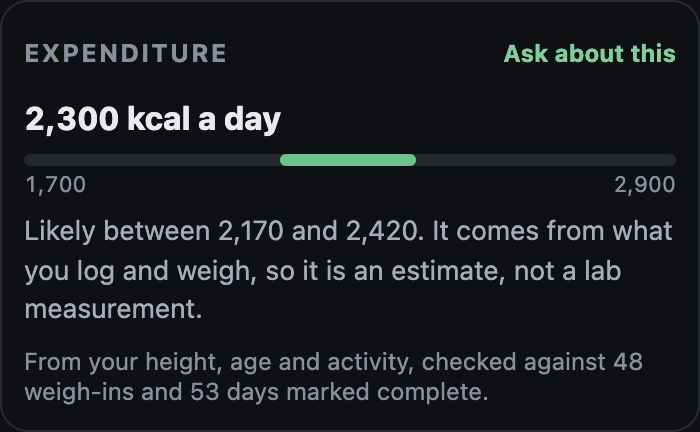Click the phrase "It comes from what"
This screenshot has height=432, width=700.
click(x=552, y=231)
